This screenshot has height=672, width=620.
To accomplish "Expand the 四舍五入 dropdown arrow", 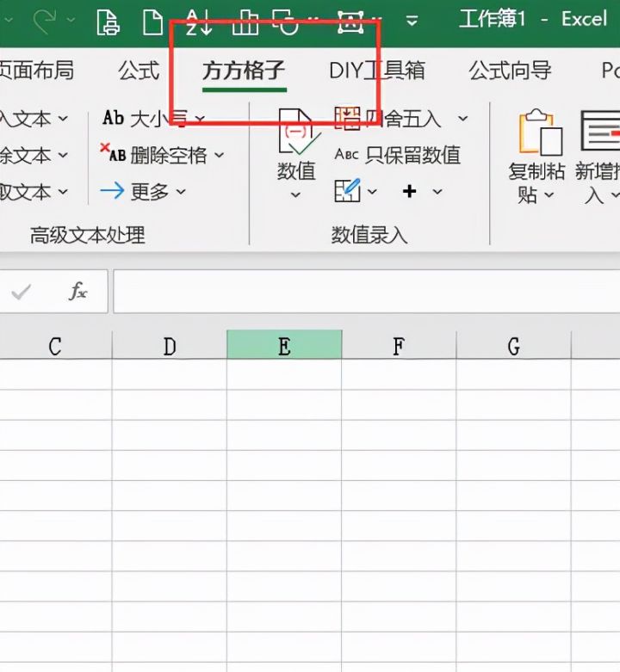I will coord(462,118).
